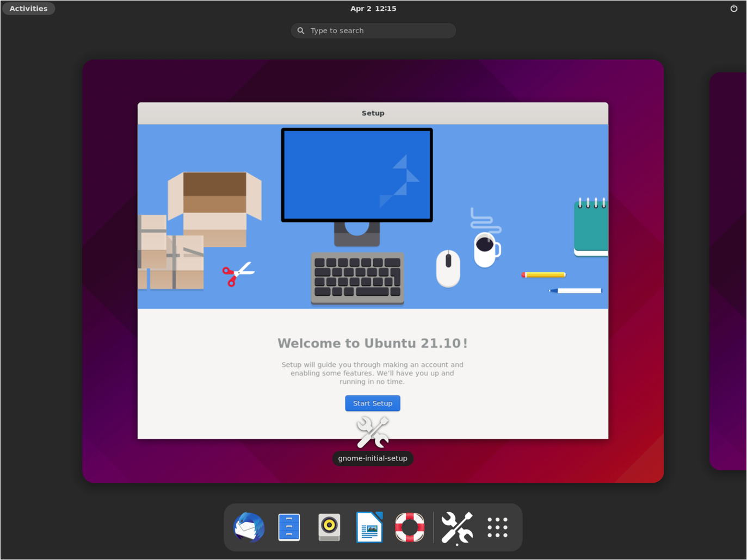
Task: Select the gnome-initial-setup tools icon in the dock
Action: [x=457, y=528]
